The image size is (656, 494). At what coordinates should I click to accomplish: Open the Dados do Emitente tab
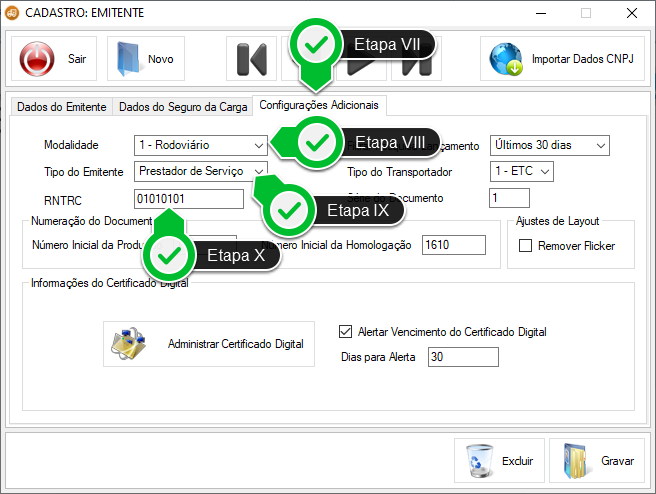pos(62,107)
